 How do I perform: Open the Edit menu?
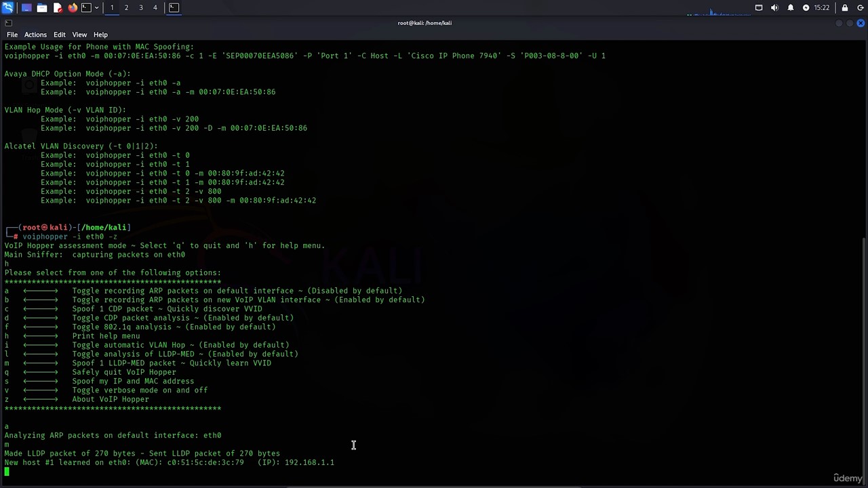point(60,35)
